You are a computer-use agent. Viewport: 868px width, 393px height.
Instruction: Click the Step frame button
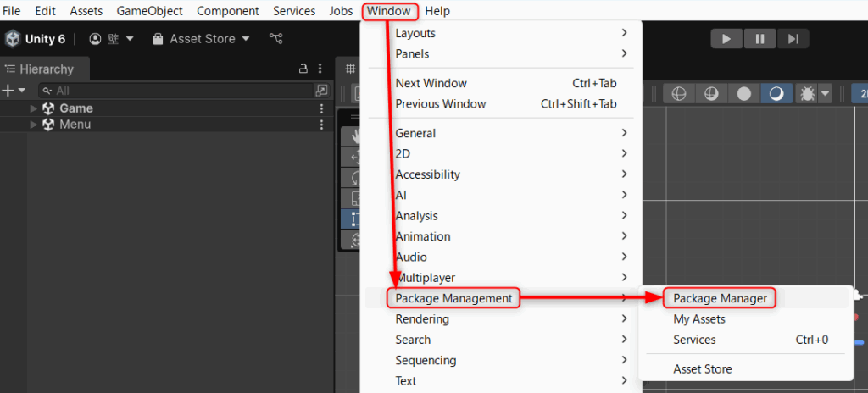(x=793, y=39)
